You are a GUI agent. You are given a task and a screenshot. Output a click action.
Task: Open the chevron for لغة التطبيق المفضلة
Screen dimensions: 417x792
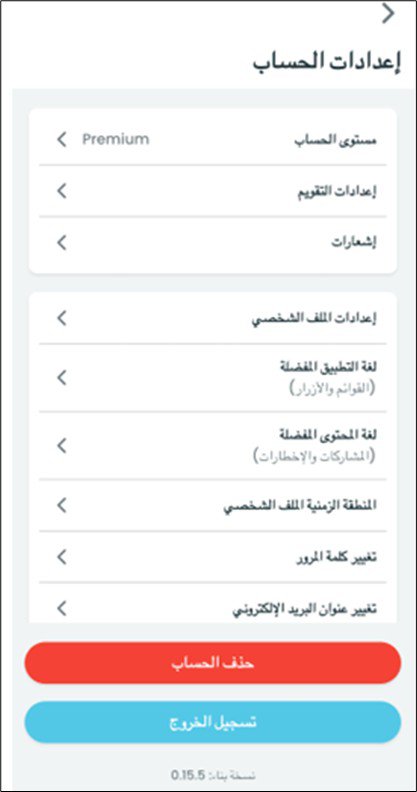pos(62,377)
